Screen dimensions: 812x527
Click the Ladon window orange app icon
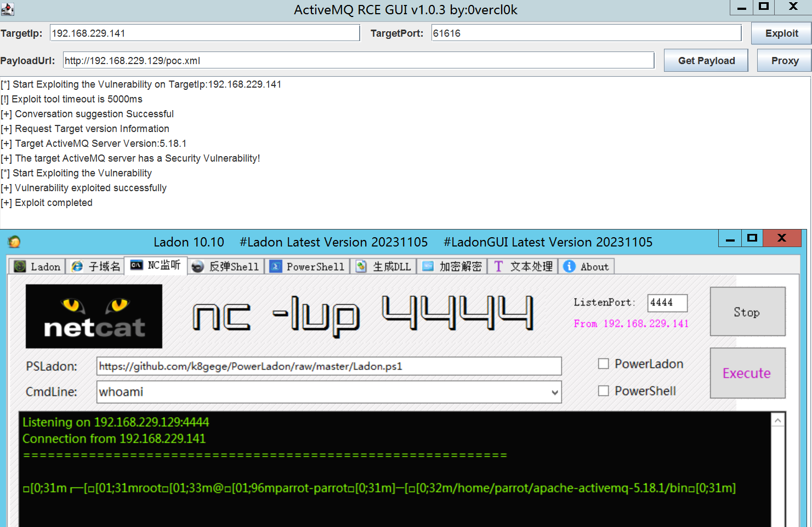(14, 242)
